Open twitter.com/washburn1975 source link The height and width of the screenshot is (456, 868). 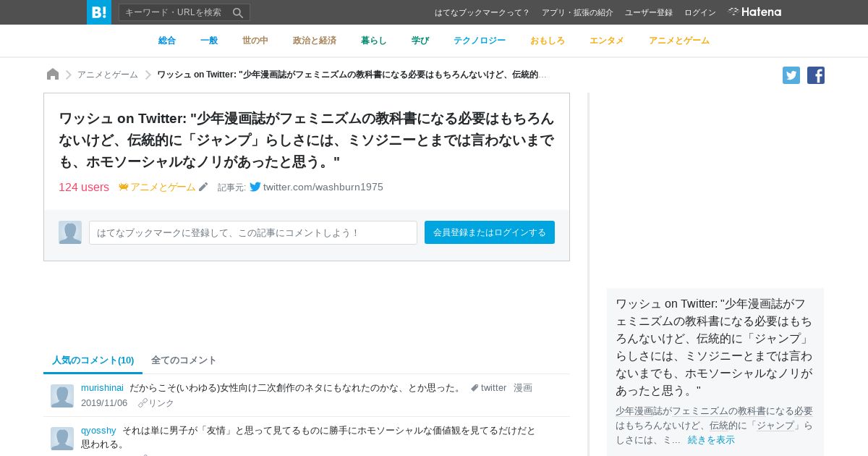pos(323,187)
